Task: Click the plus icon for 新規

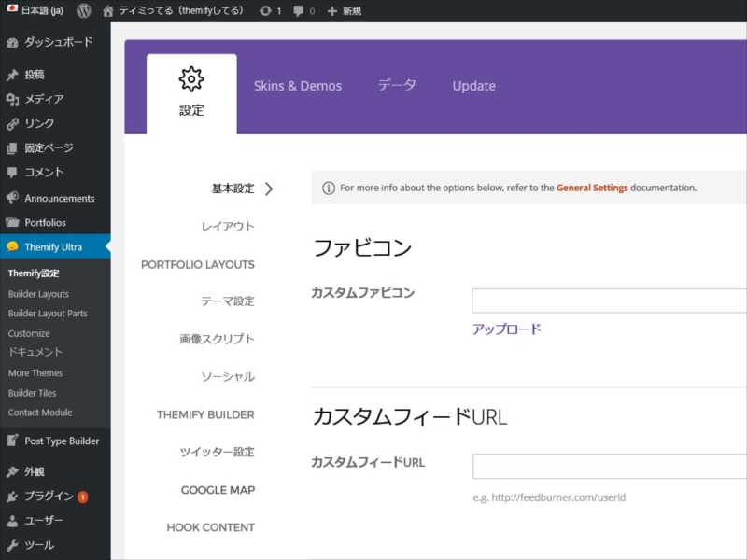Action: [332, 11]
